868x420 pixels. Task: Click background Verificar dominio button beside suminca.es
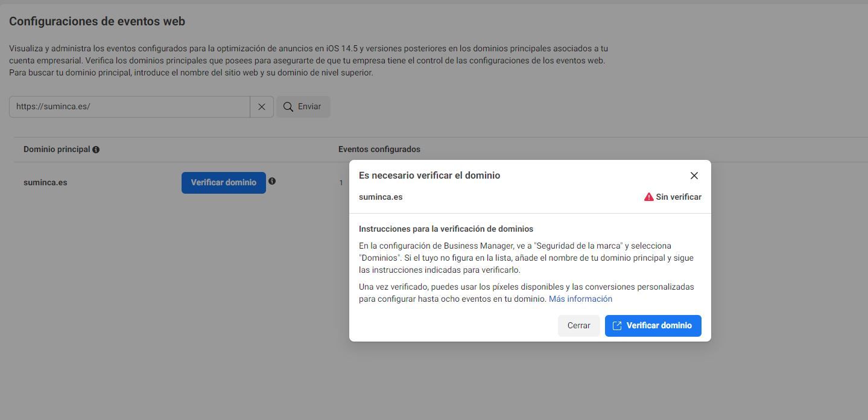224,183
